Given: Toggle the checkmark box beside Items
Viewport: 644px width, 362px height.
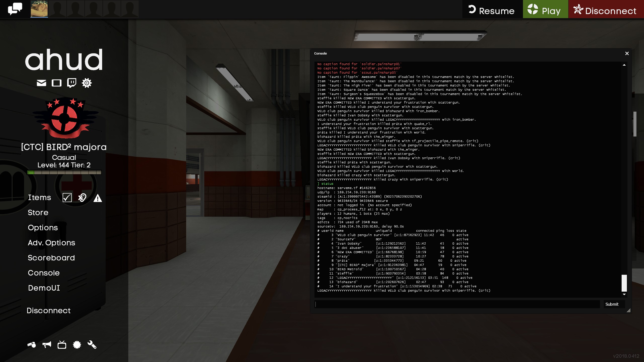Looking at the screenshot, I should 67,198.
